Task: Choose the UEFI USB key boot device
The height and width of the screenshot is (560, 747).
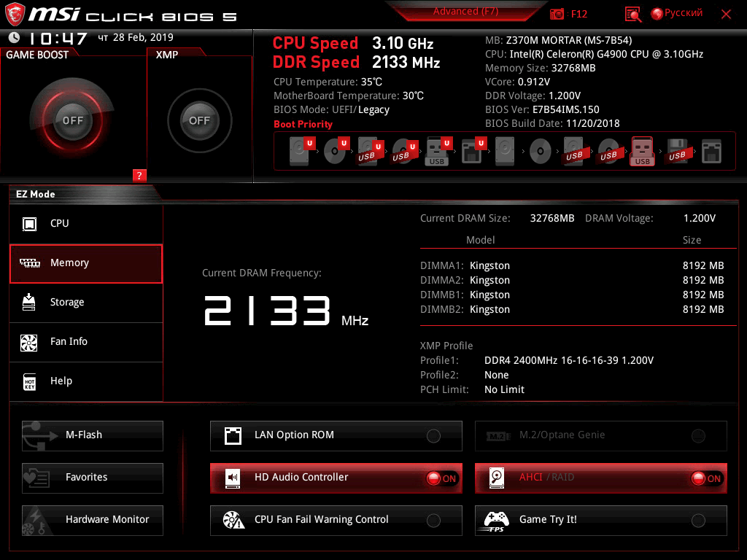Action: coord(438,152)
